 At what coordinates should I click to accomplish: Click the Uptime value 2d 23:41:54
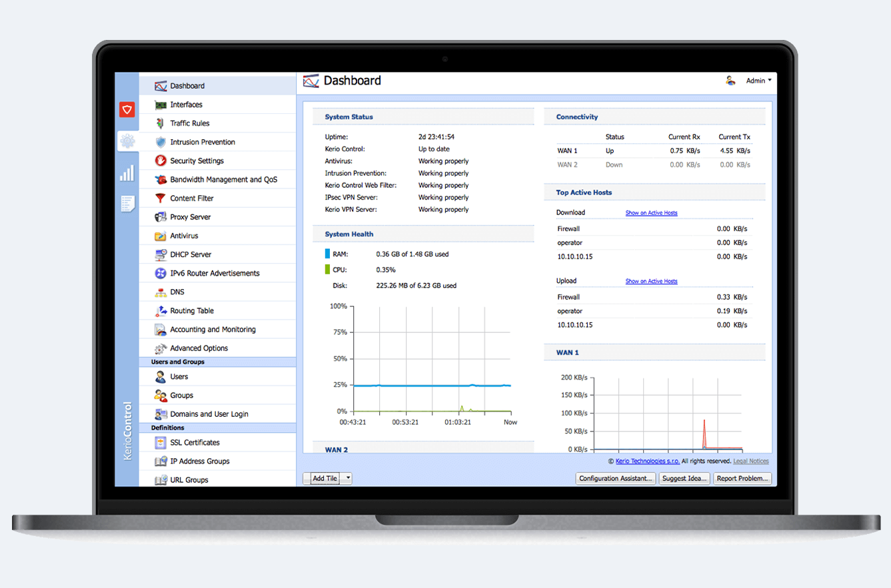tap(437, 137)
